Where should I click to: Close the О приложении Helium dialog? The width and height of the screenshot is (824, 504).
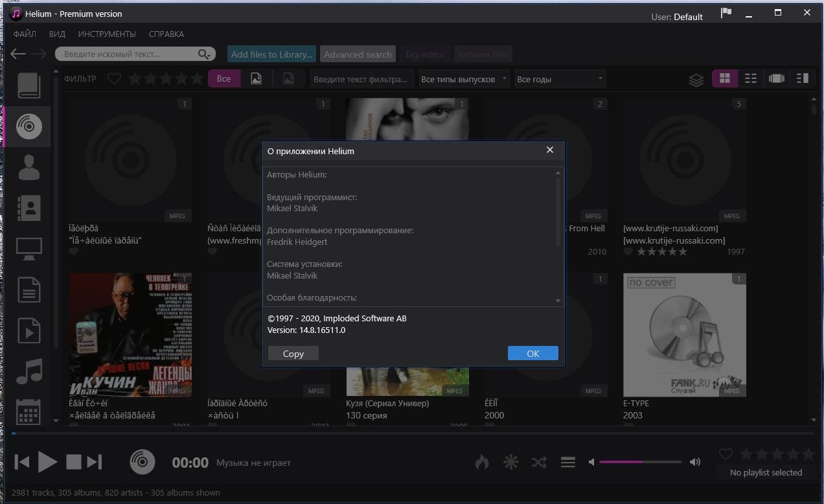(550, 150)
